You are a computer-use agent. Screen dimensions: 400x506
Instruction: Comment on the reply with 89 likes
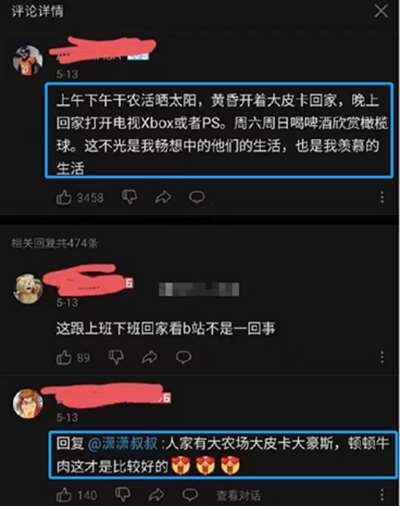(184, 357)
